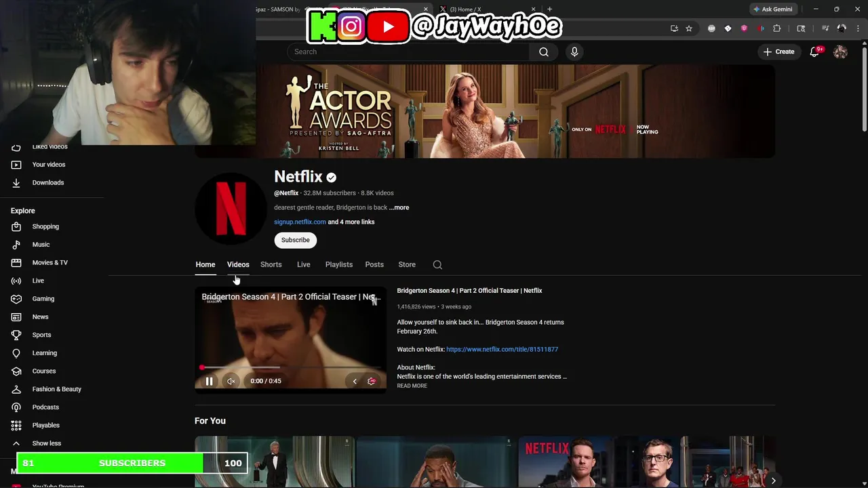Switch to the Playlists tab
Screen dimensions: 868x488
tap(338, 264)
